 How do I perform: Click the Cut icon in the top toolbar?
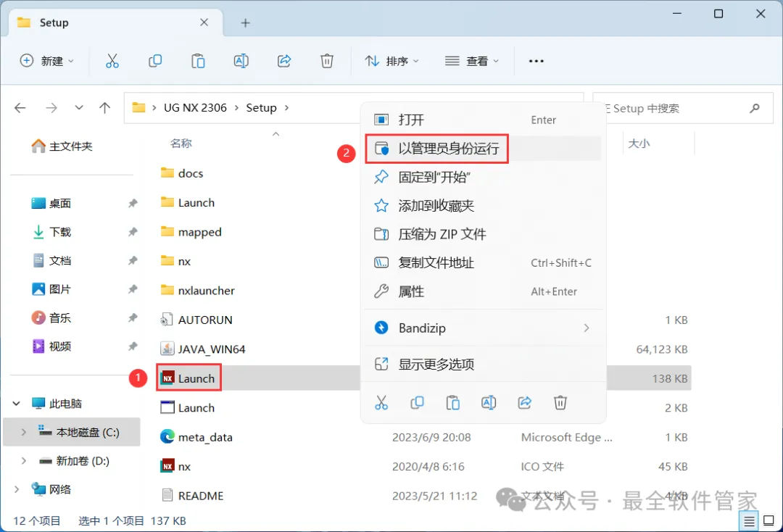click(112, 61)
